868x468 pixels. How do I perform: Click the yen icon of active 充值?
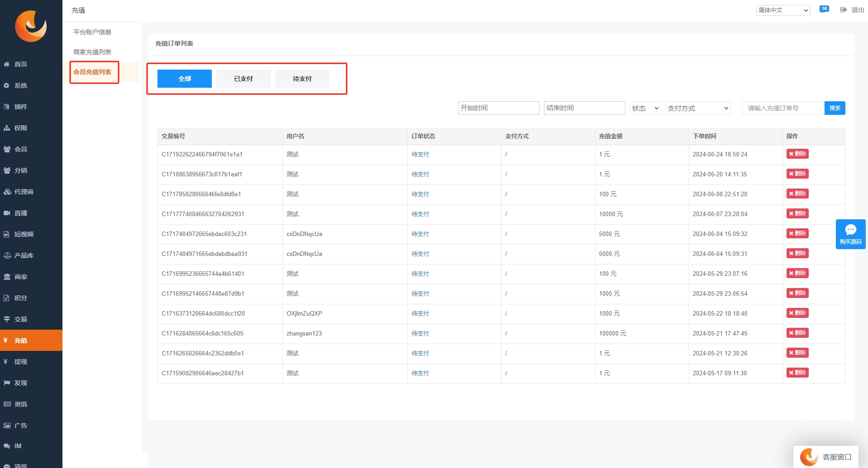tap(5, 340)
